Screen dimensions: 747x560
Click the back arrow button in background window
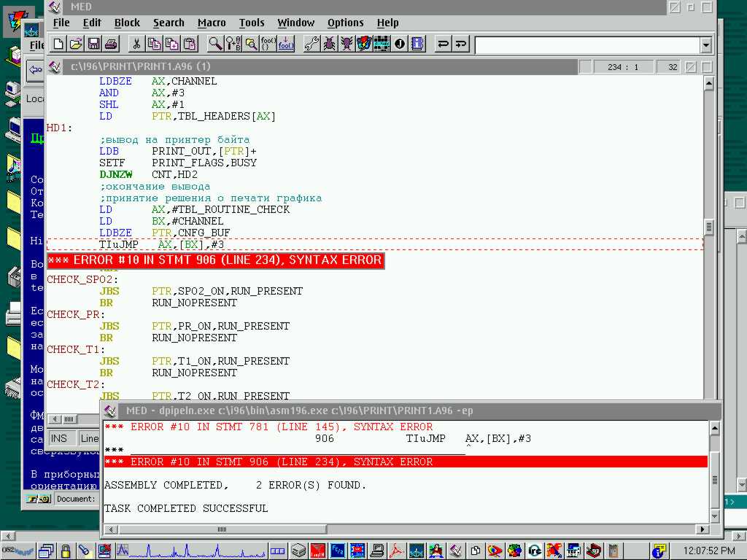[x=35, y=71]
